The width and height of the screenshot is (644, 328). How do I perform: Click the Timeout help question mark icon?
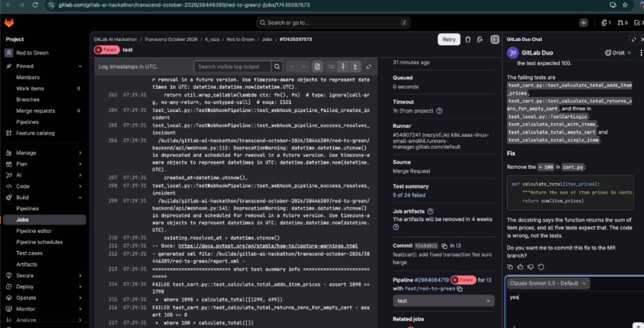(439, 111)
